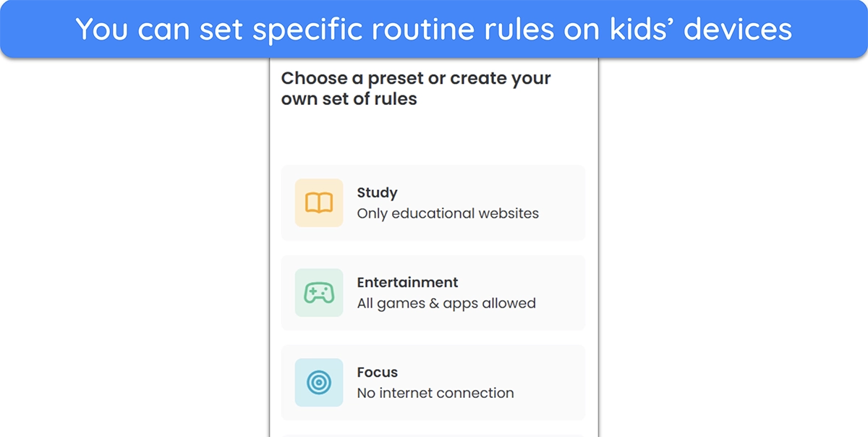Open the partially visible card below Focus
The height and width of the screenshot is (437, 868).
click(x=433, y=436)
